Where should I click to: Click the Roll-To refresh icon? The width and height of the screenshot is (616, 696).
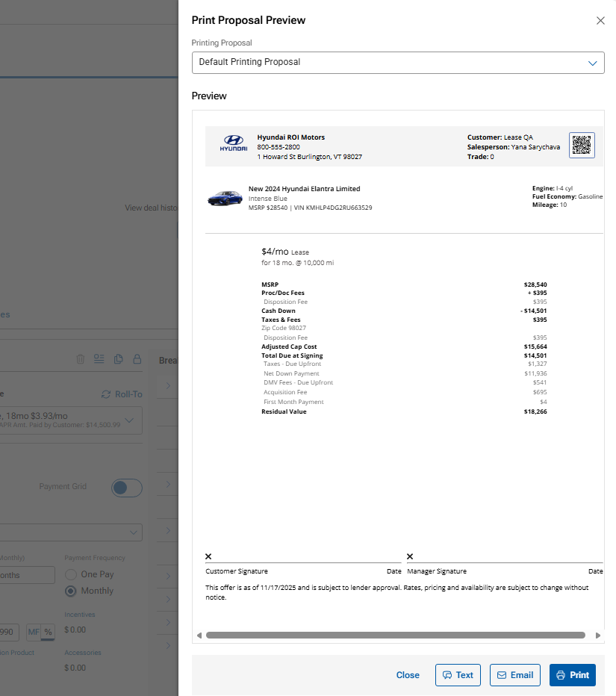(x=106, y=394)
